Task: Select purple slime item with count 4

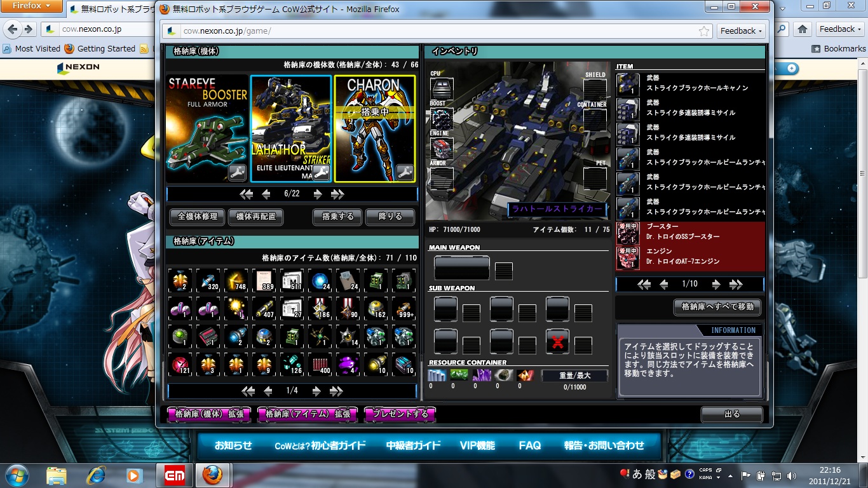Action: (348, 364)
